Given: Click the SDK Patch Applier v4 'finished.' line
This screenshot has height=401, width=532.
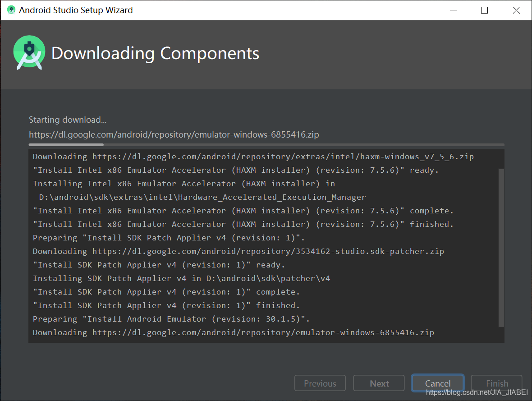Looking at the screenshot, I should pos(166,305).
